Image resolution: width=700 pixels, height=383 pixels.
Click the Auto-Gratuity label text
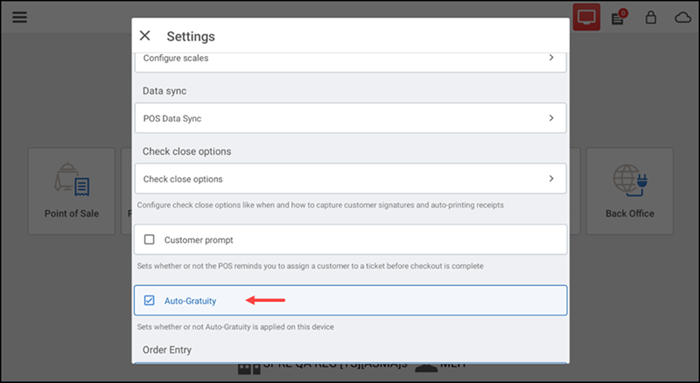click(x=190, y=301)
